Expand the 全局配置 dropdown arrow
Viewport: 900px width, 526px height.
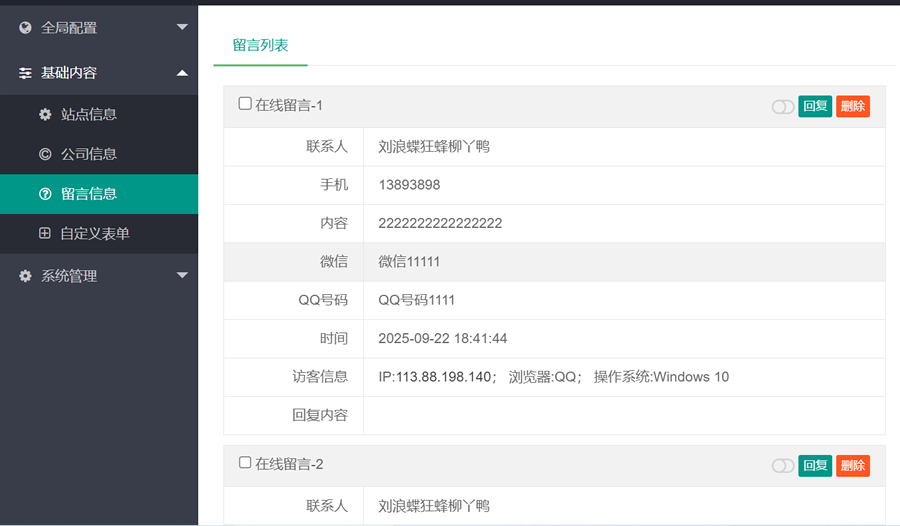click(183, 27)
